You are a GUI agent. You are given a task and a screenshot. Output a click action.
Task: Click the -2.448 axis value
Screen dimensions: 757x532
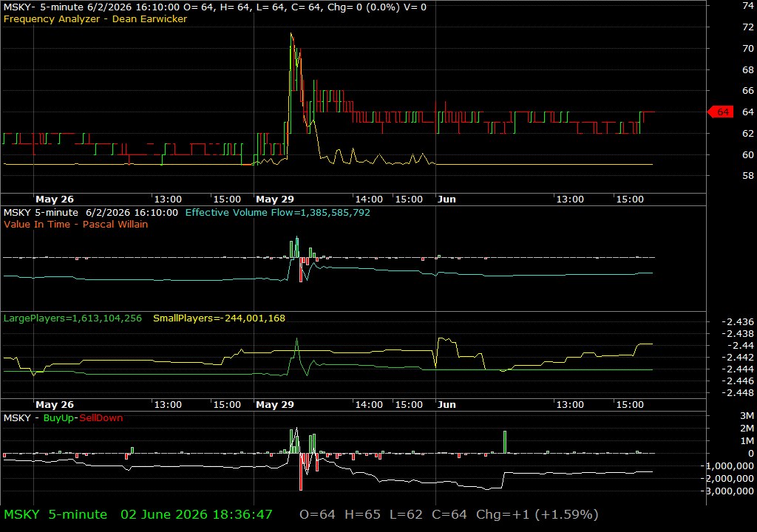(738, 392)
